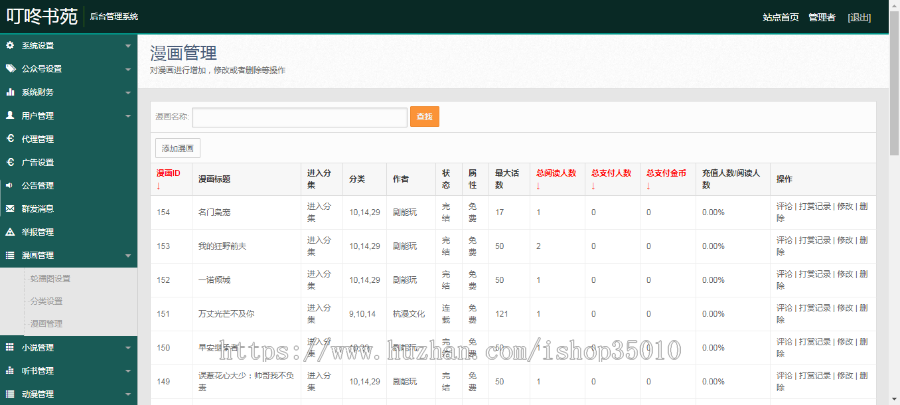Screen dimensions: 900x405
Task: Open 进入分集 for comic 一诺倾城
Action: tap(319, 280)
